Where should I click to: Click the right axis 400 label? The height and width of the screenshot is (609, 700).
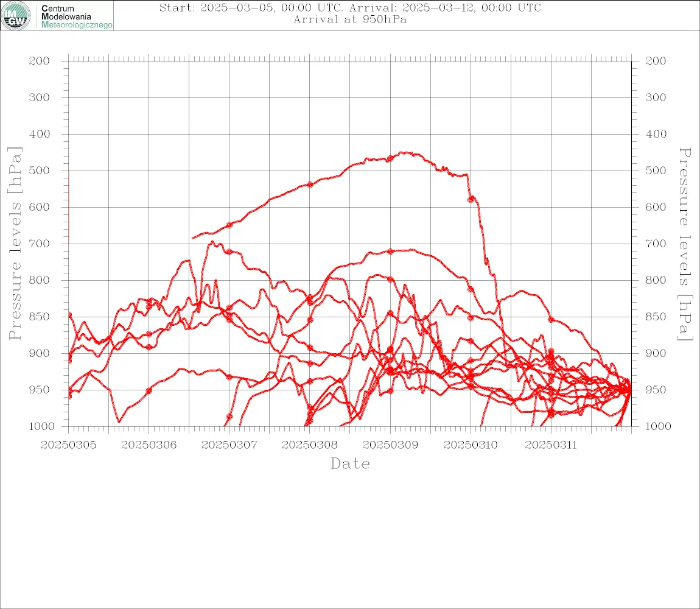pos(656,134)
